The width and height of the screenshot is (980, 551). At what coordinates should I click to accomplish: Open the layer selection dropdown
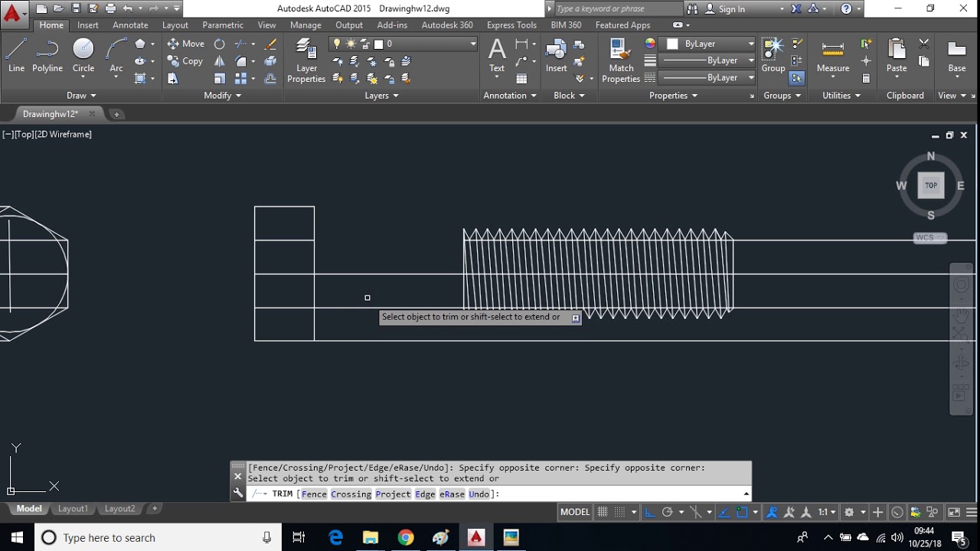(403, 44)
